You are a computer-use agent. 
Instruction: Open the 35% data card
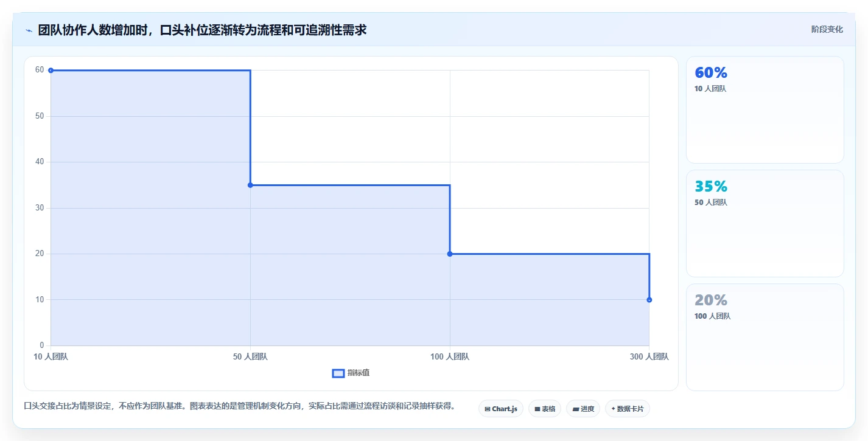tap(765, 223)
